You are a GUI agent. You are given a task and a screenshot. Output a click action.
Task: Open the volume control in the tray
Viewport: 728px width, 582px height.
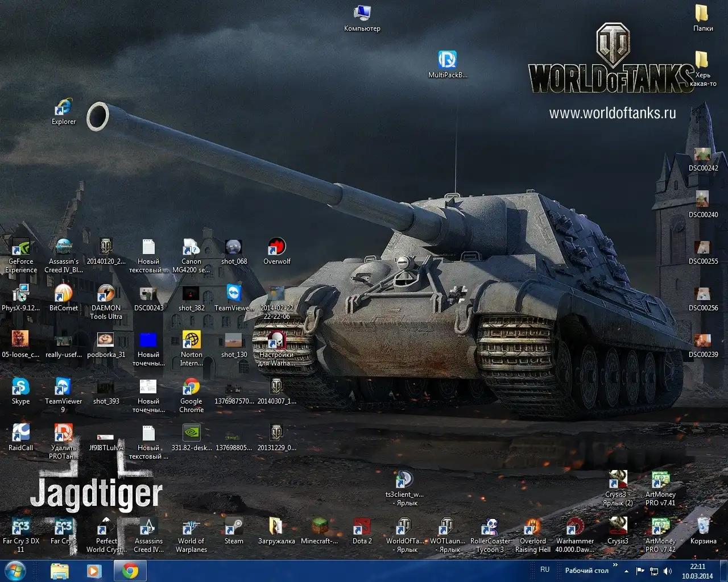point(667,571)
